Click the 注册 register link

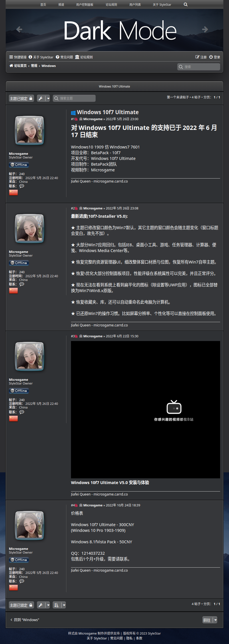(x=201, y=57)
